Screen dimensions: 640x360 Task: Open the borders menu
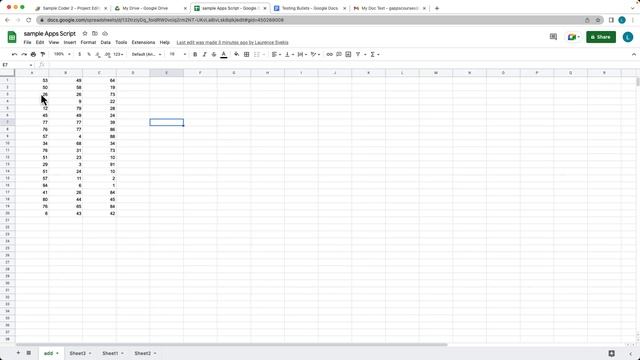(247, 54)
